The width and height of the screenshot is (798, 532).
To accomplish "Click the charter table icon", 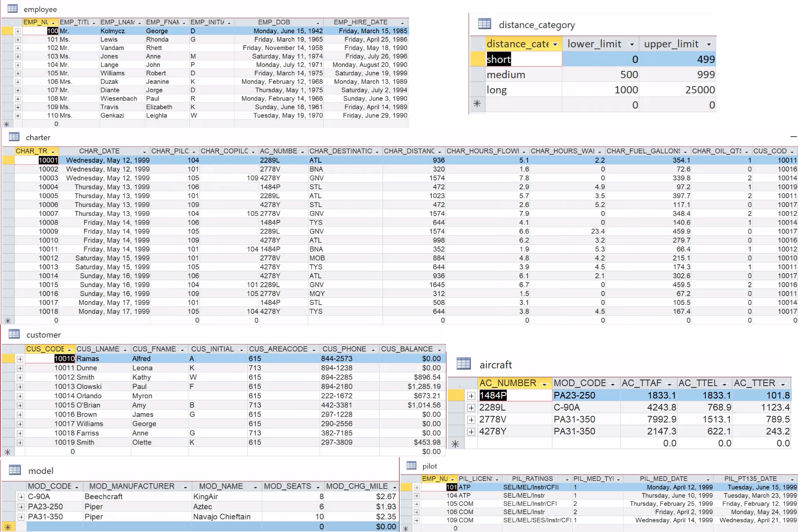I will [13, 137].
